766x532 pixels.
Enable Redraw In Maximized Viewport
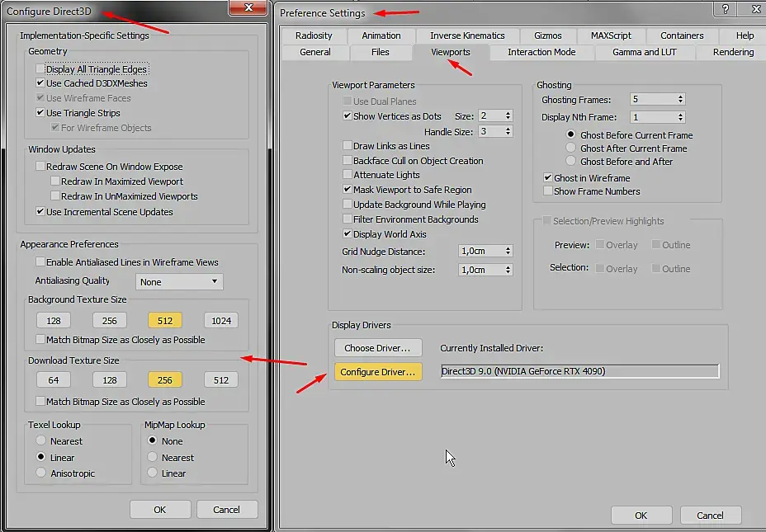click(55, 181)
